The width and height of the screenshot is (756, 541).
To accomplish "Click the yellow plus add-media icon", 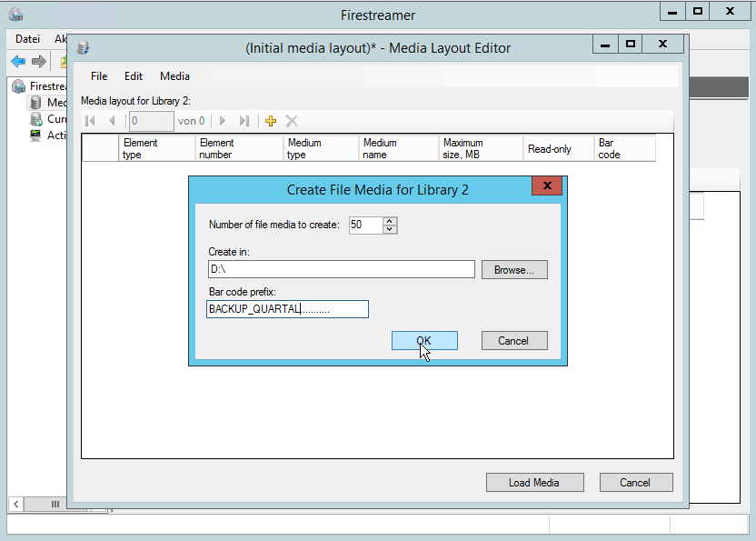I will tap(270, 121).
